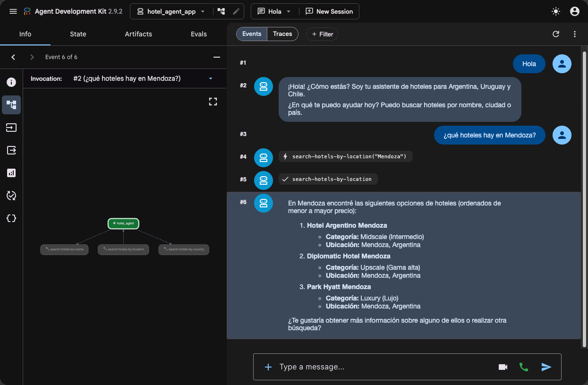The width and height of the screenshot is (588, 385).
Task: Open the response output sidebar icon
Action: tap(11, 150)
